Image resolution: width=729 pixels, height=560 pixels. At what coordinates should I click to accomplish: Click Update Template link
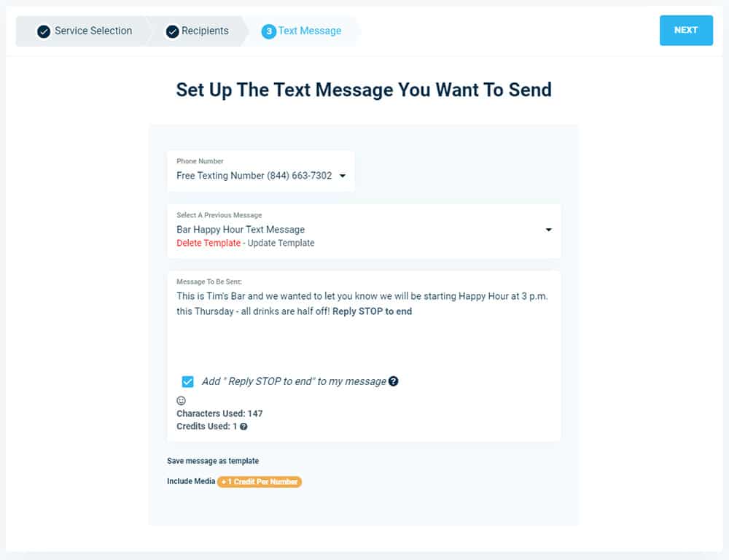click(x=281, y=243)
